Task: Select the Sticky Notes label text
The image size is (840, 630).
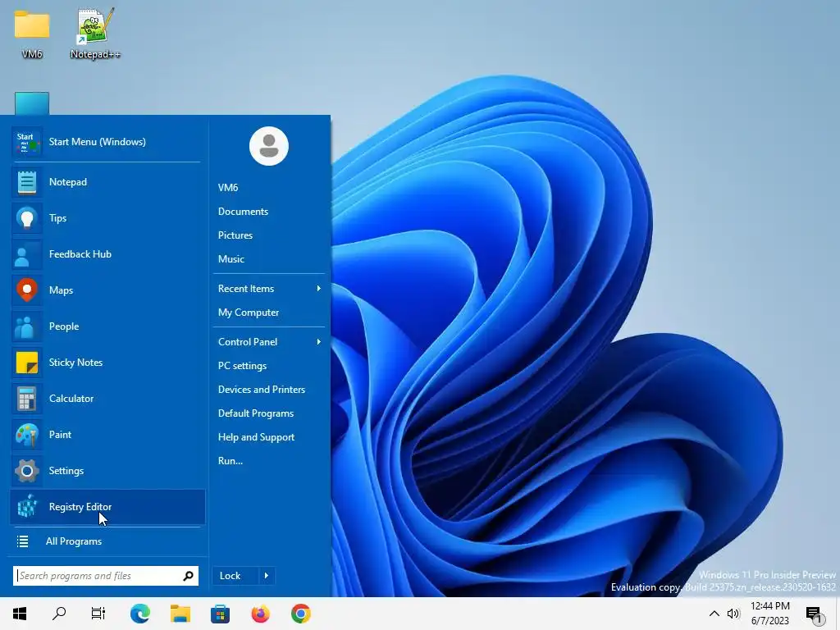Action: [x=75, y=363]
